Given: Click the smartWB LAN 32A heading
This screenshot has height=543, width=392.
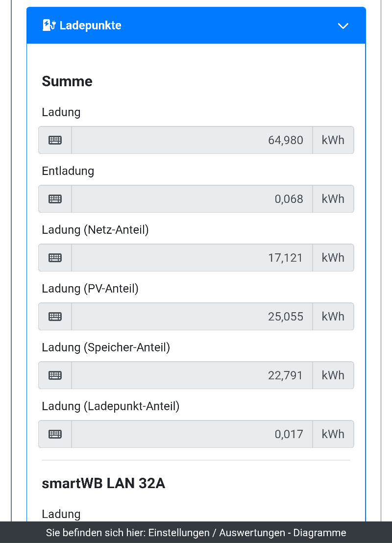Looking at the screenshot, I should [103, 484].
